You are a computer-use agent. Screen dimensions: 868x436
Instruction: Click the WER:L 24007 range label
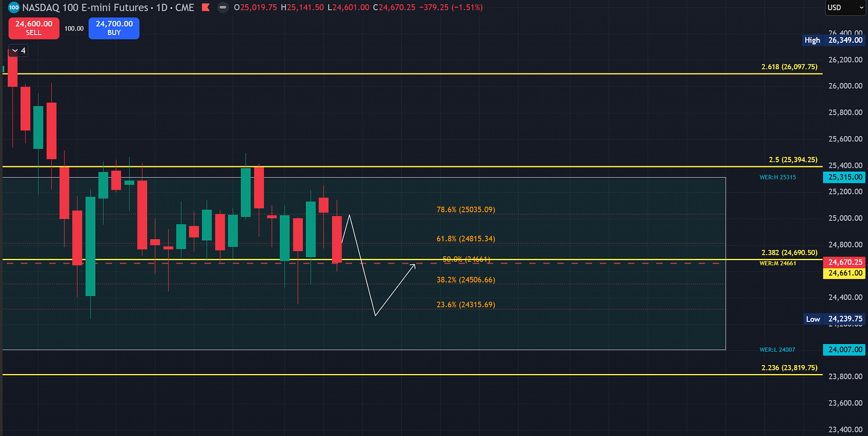coord(778,349)
